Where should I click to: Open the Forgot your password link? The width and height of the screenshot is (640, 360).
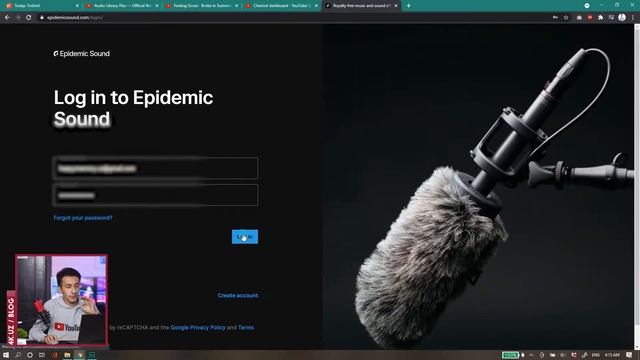[x=83, y=218]
